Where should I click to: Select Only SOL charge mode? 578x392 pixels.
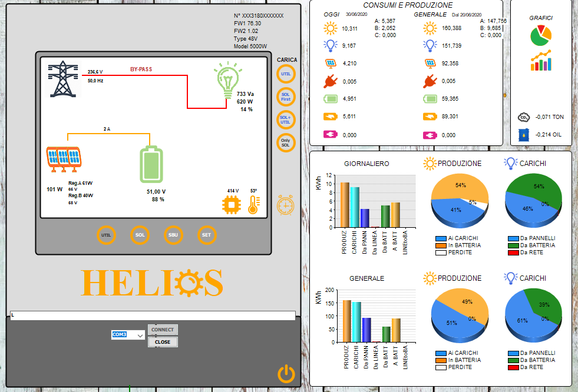(286, 142)
